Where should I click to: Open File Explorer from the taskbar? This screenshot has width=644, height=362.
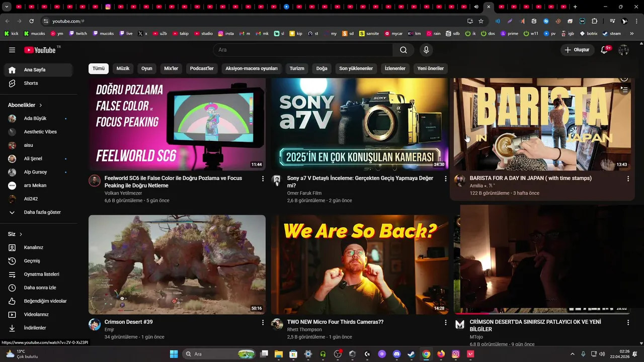[279, 354]
